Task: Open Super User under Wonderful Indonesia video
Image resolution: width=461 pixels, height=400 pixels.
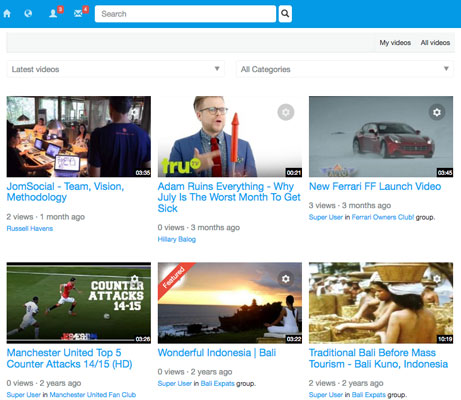Action: pyautogui.click(x=175, y=383)
